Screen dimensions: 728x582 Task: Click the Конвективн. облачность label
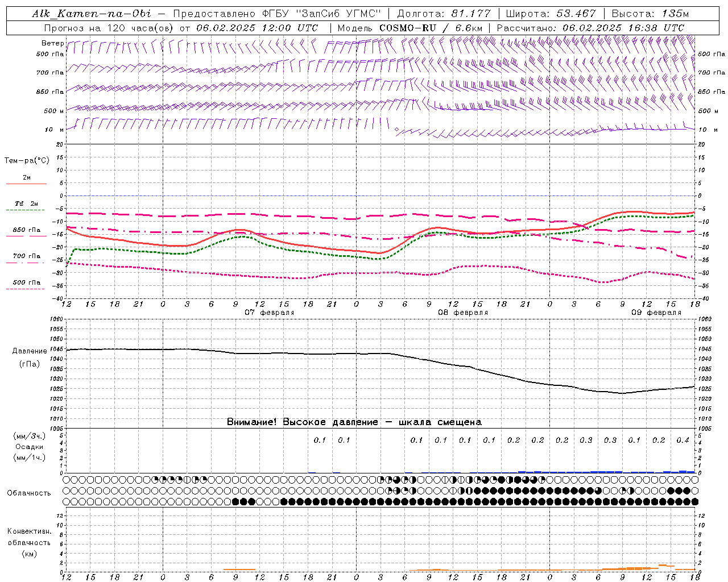point(29,537)
